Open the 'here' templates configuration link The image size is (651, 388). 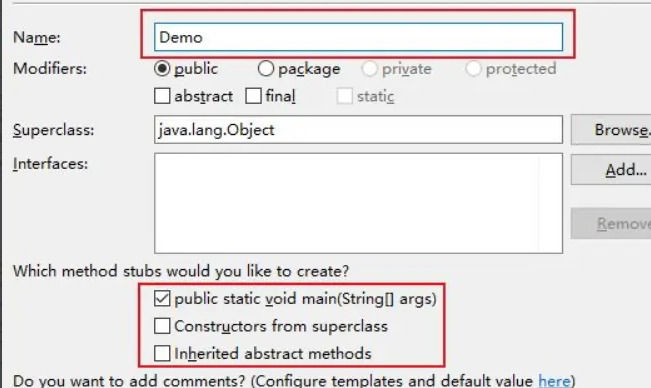click(x=554, y=381)
